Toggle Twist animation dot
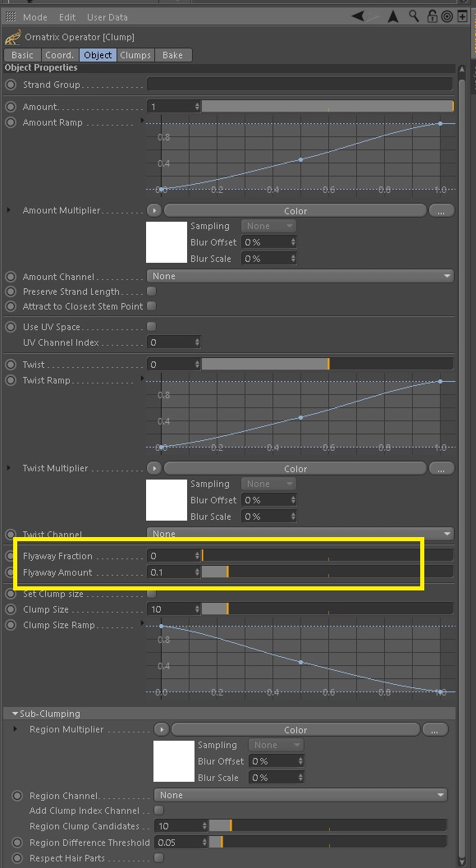Screen dimensions: 476x868 (11, 365)
